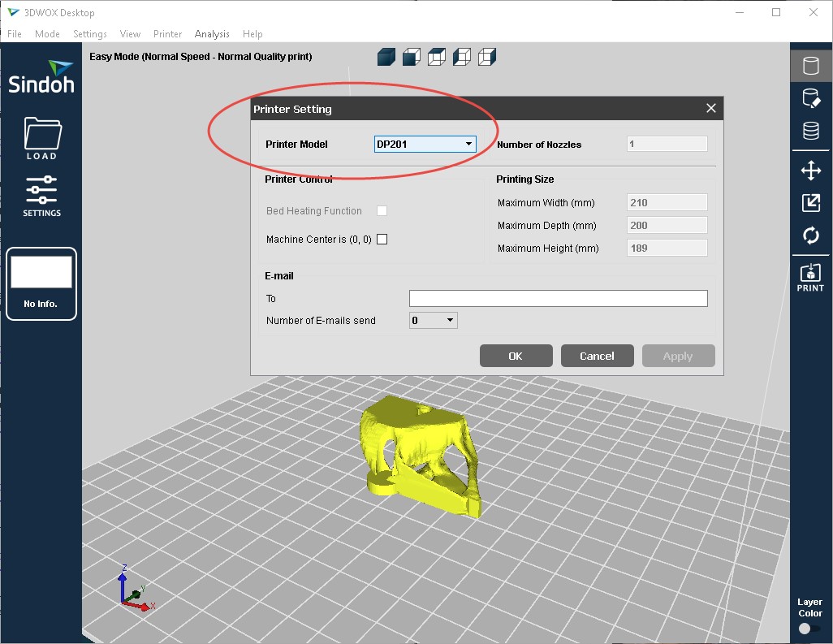Select the yellow 3D model on bed
Screen dimensions: 833x644
[420, 456]
